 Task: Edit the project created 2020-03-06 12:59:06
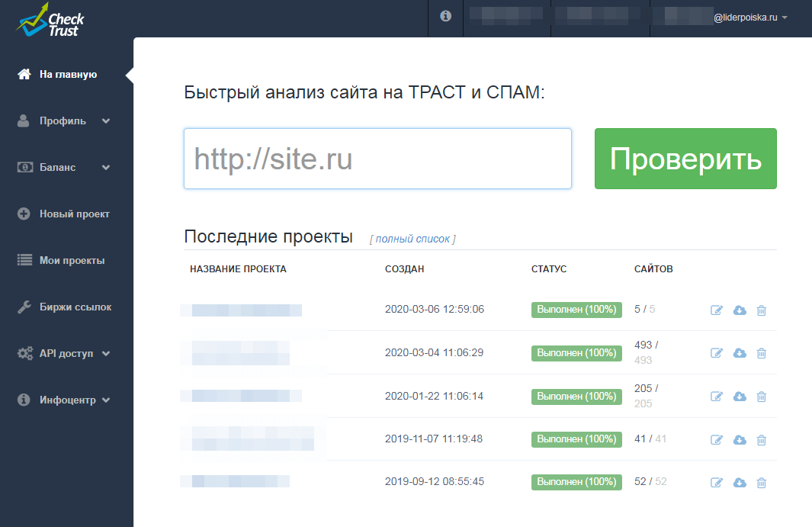[716, 310]
